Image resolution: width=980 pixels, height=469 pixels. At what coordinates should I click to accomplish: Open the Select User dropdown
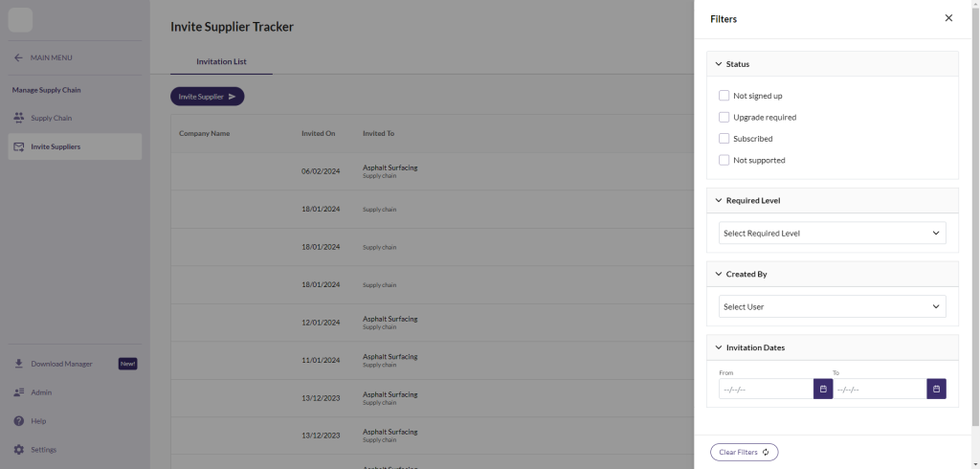[x=832, y=306]
